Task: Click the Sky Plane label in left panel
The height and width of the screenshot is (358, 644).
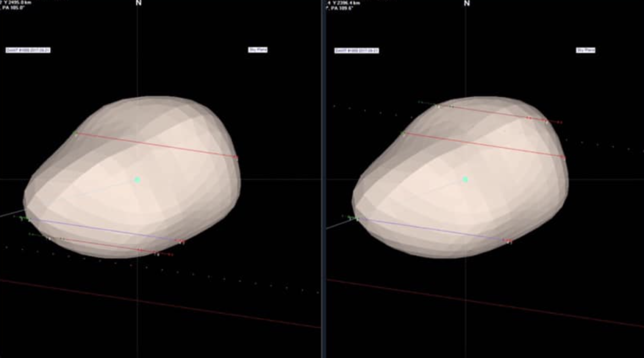Action: tap(258, 50)
